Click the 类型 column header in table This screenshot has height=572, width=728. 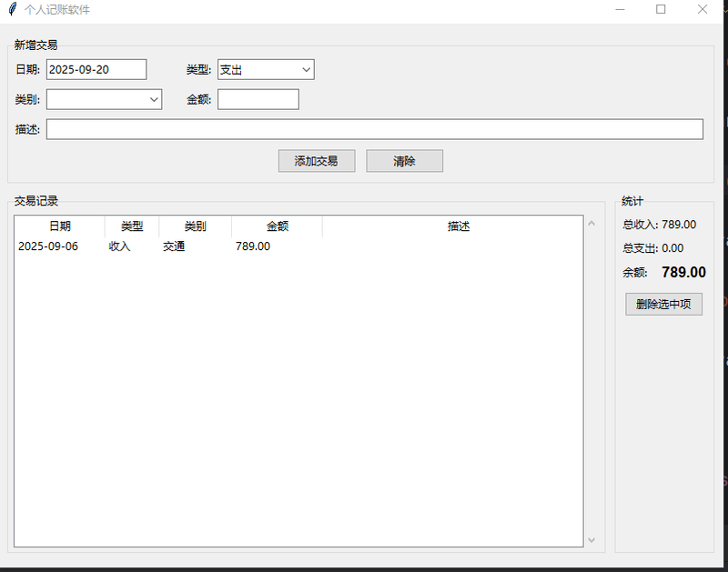click(x=132, y=226)
